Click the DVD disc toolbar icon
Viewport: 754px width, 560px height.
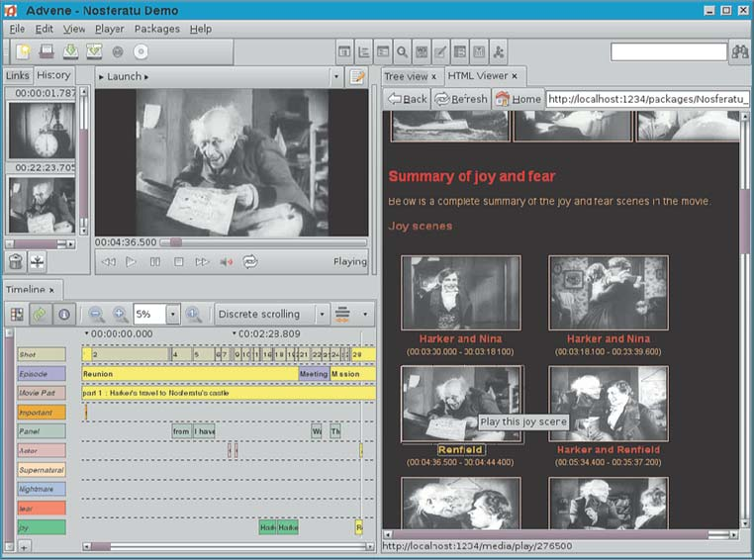(141, 51)
